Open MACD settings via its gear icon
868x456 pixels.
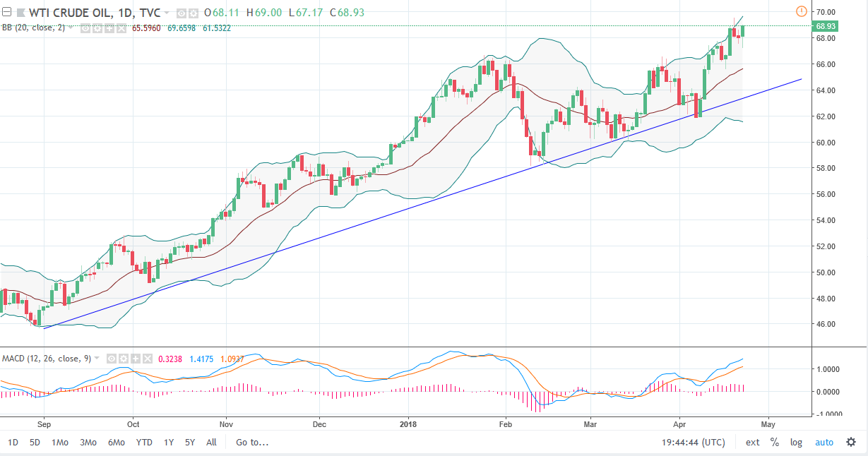[124, 359]
